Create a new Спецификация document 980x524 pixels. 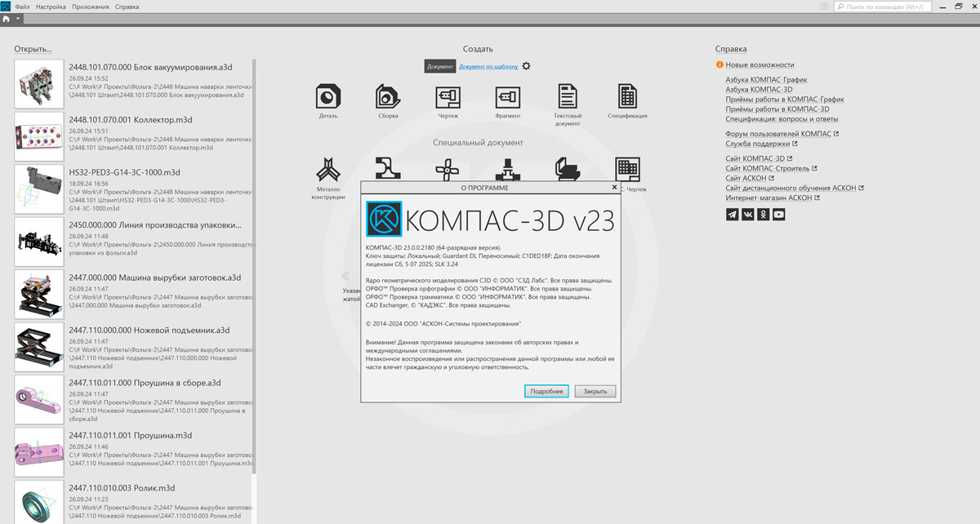627,96
